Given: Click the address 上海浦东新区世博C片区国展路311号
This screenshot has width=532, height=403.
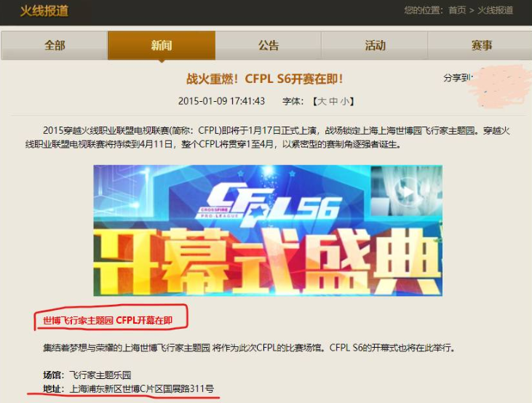Looking at the screenshot, I should tap(141, 388).
